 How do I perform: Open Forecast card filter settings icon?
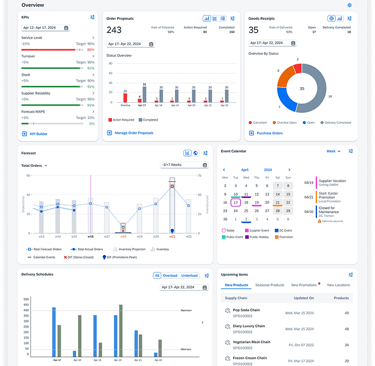coord(206,153)
